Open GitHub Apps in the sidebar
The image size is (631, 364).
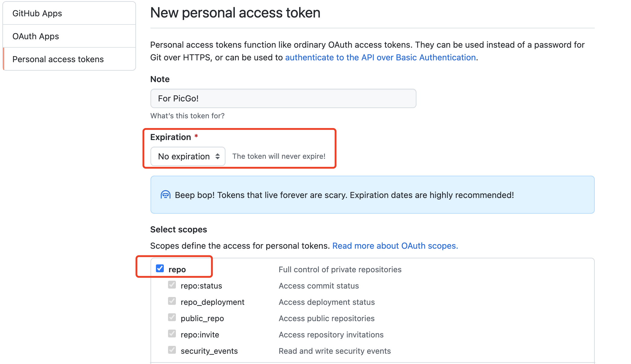[37, 13]
